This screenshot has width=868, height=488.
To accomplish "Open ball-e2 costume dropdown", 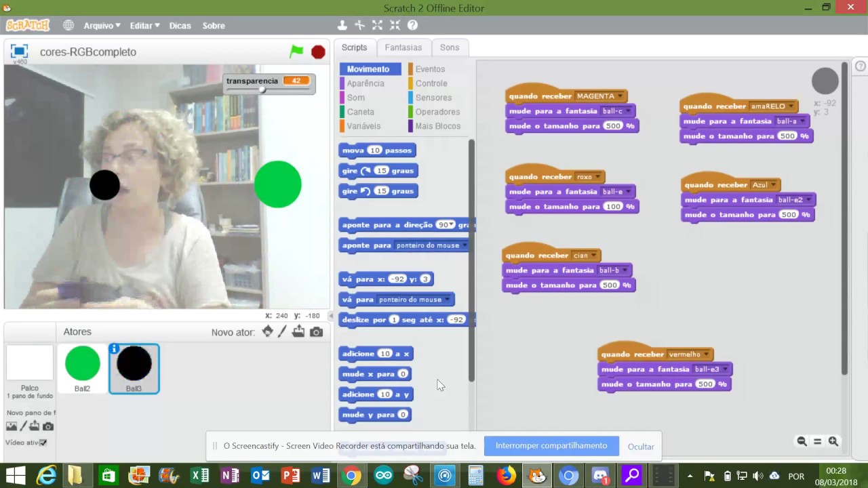I will [808, 200].
